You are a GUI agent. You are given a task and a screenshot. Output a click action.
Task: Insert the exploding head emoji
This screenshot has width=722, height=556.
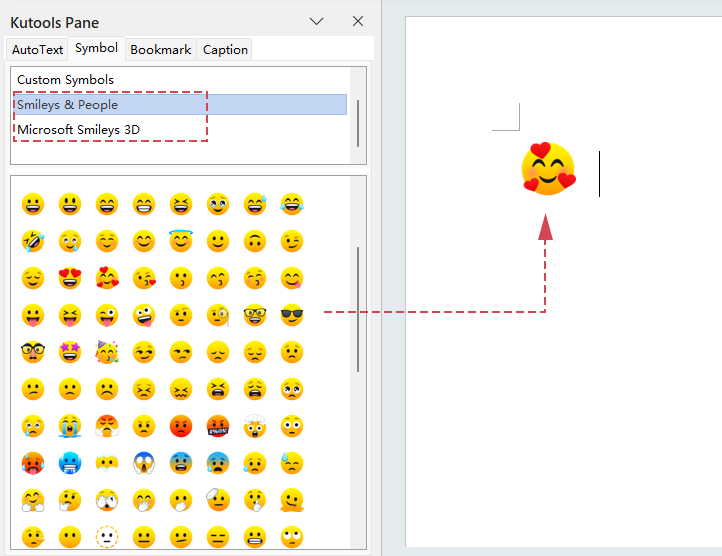[x=255, y=426]
